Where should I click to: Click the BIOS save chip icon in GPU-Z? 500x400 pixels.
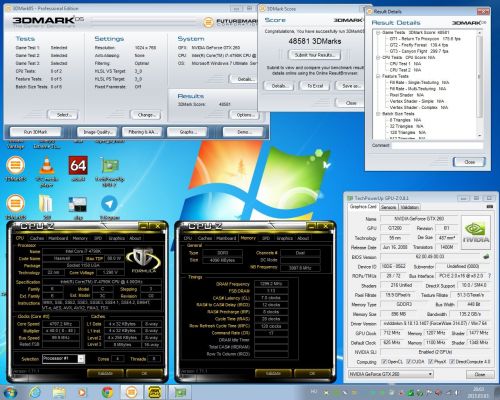pos(486,257)
